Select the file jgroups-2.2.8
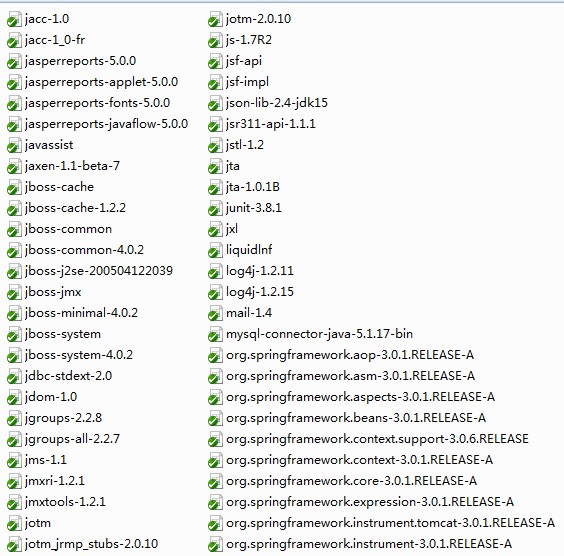 click(x=63, y=418)
